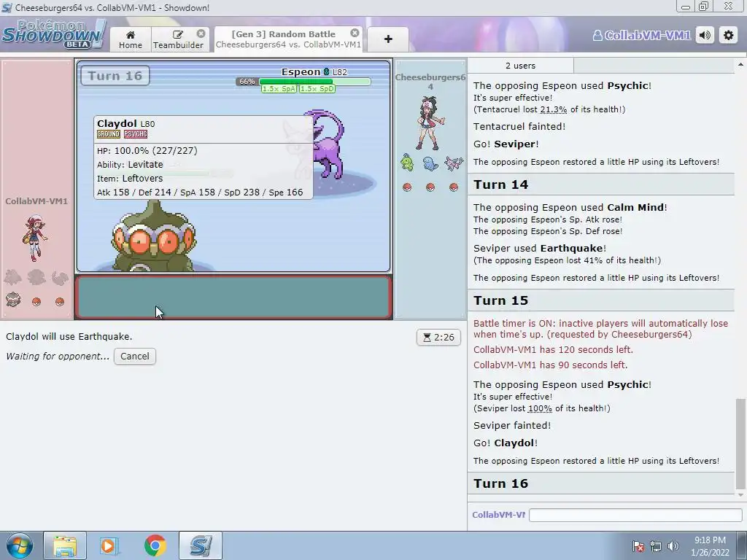Viewport: 747px width, 560px height.
Task: Click the system tray network icon
Action: click(656, 546)
